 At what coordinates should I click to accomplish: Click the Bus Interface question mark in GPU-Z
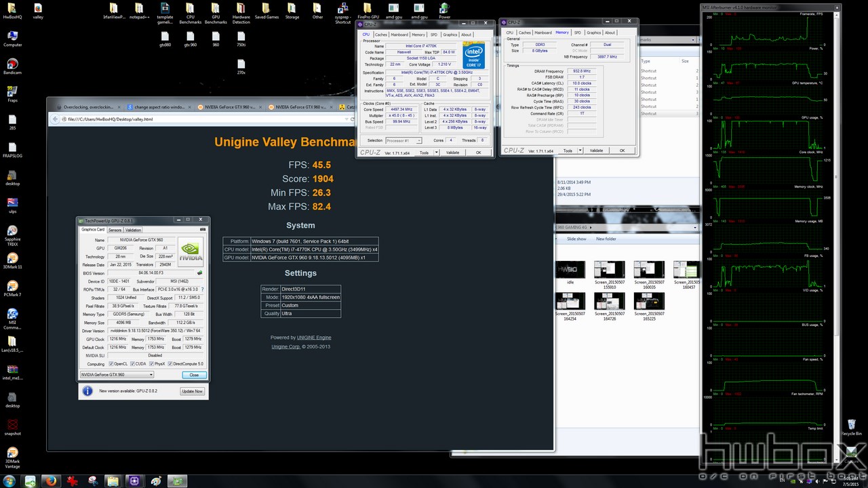202,289
